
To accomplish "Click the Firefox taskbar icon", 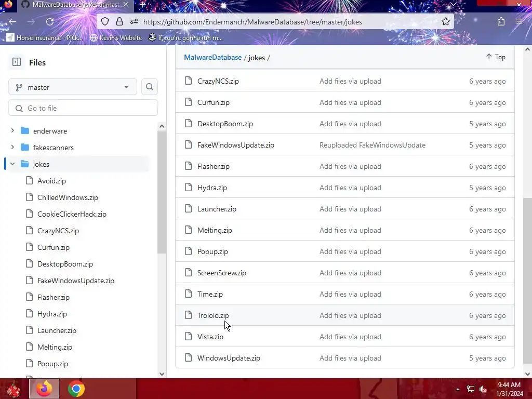I will (44, 389).
